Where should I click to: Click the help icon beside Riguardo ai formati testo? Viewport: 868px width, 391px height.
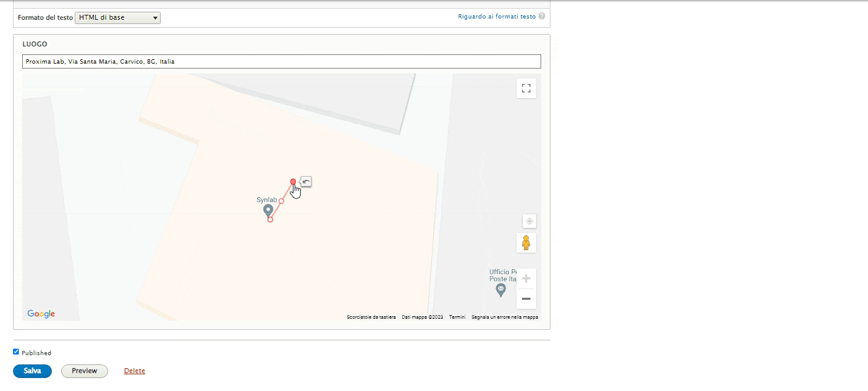[542, 17]
